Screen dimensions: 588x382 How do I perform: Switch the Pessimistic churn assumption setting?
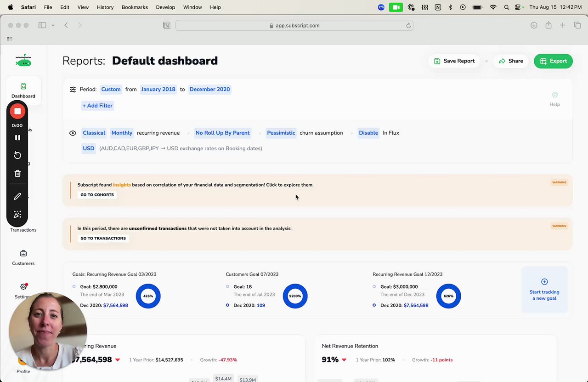281,133
